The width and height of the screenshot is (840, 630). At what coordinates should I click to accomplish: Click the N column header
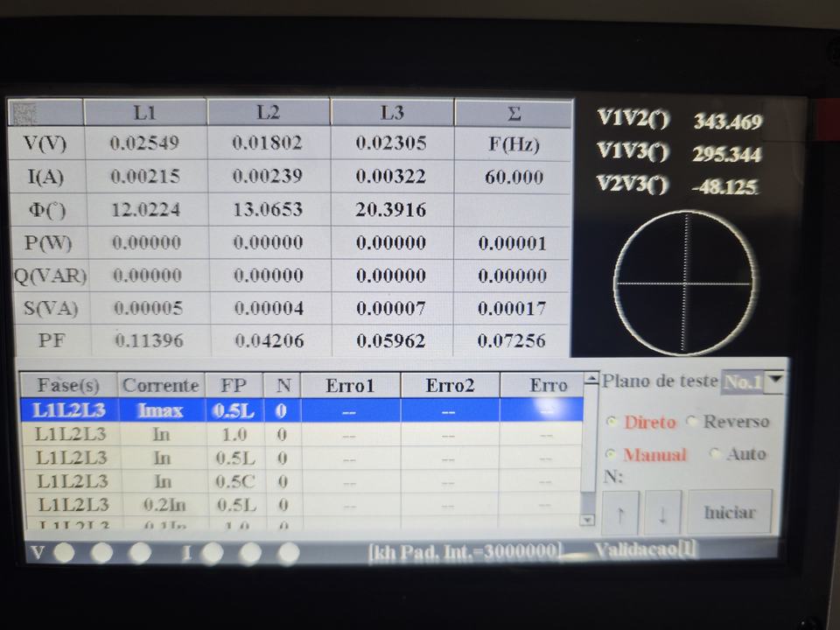283,385
